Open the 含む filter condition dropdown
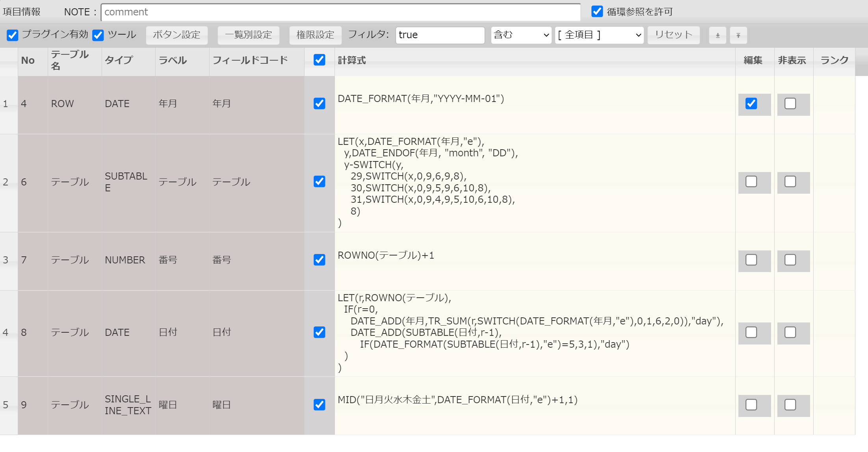 click(x=521, y=35)
